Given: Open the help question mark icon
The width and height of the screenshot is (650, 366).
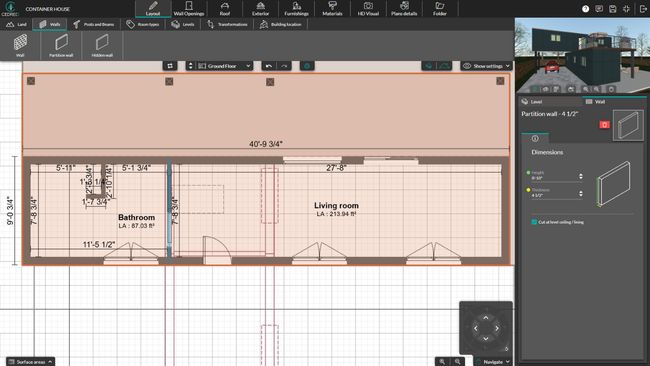Looking at the screenshot, I should coord(585,9).
